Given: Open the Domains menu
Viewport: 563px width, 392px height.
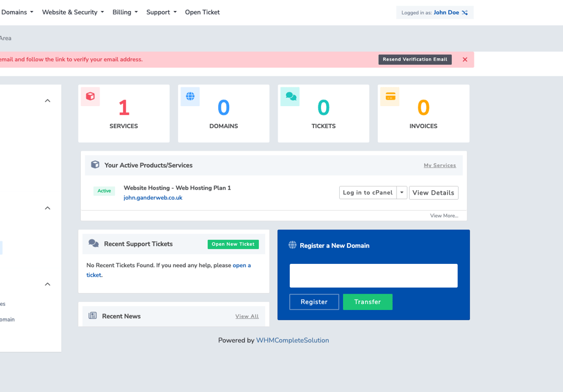Looking at the screenshot, I should 17,12.
